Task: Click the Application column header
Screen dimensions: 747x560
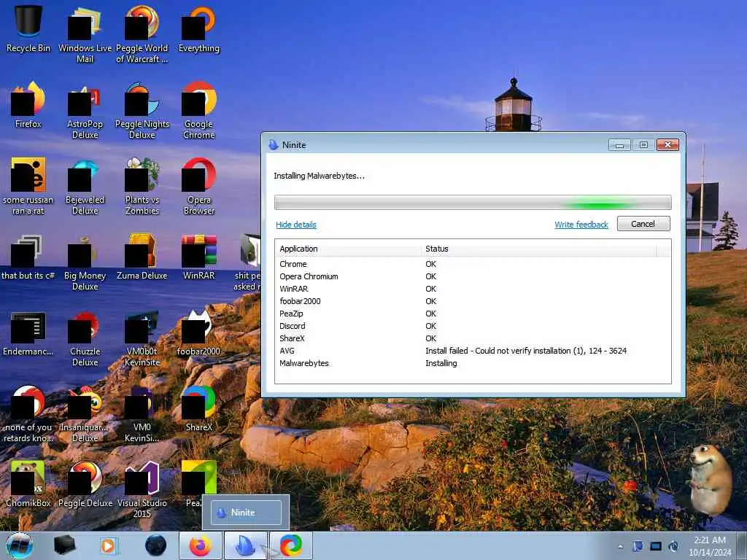Action: point(348,249)
